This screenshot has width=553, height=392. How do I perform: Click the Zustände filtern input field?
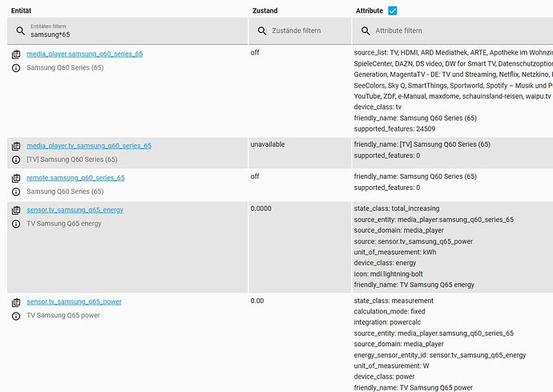[x=300, y=31]
